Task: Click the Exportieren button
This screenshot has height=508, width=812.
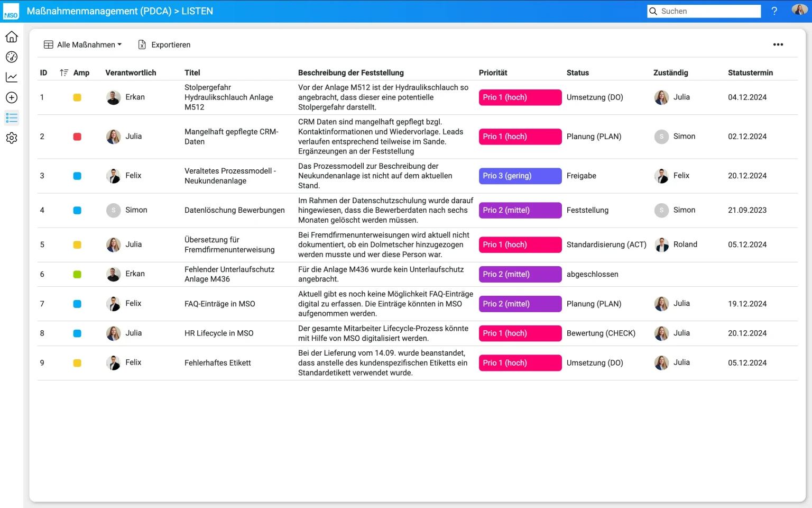Action: 164,44
